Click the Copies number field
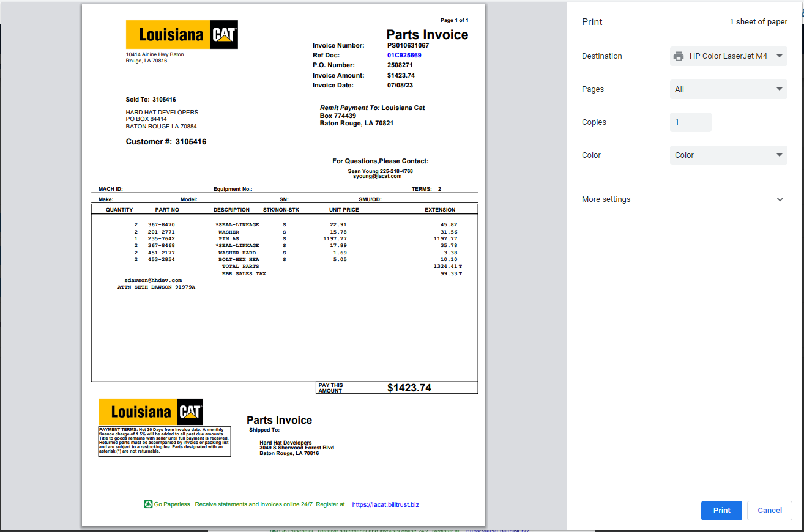The width and height of the screenshot is (804, 532). pyautogui.click(x=691, y=122)
